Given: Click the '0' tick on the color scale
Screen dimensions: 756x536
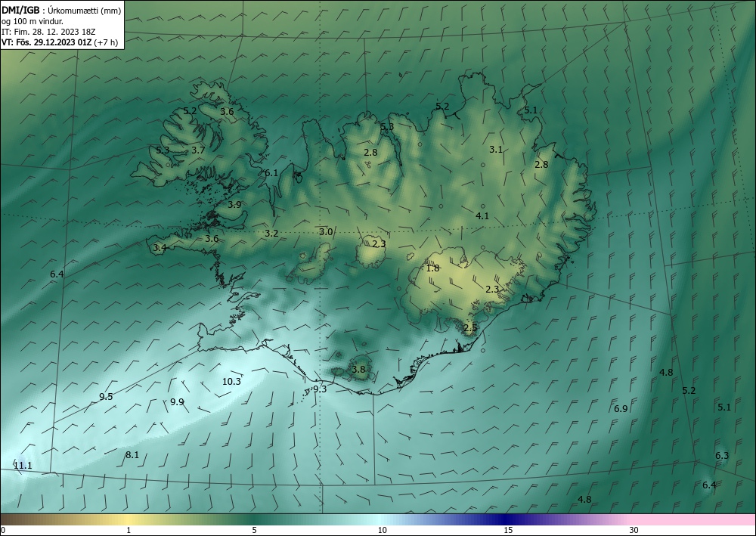Looking at the screenshot, I should (3, 530).
